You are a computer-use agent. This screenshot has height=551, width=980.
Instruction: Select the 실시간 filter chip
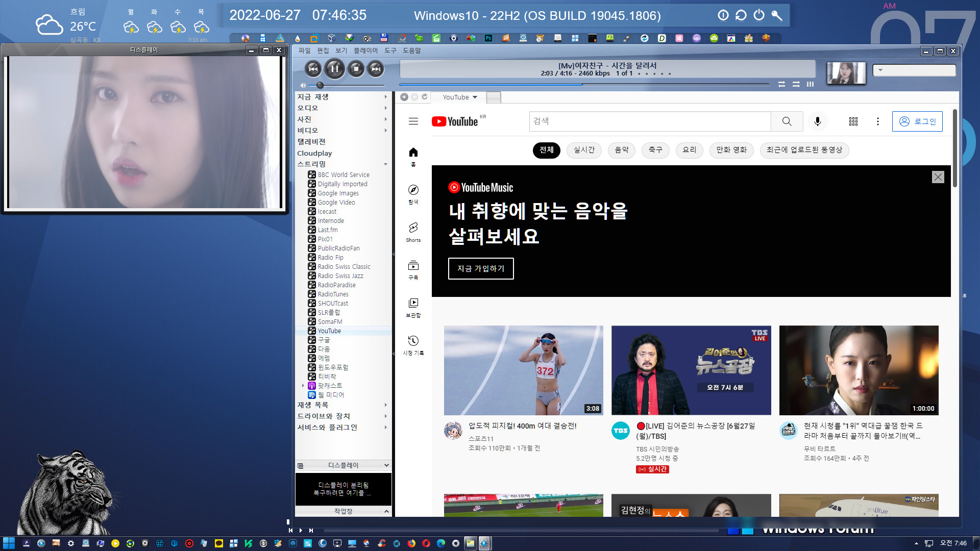pyautogui.click(x=584, y=150)
